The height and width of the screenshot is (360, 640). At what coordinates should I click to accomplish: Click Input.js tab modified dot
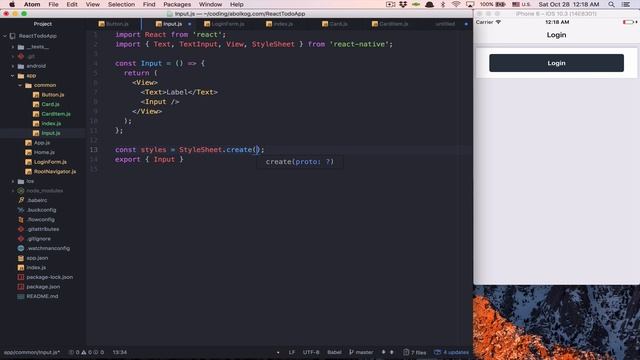(189, 24)
